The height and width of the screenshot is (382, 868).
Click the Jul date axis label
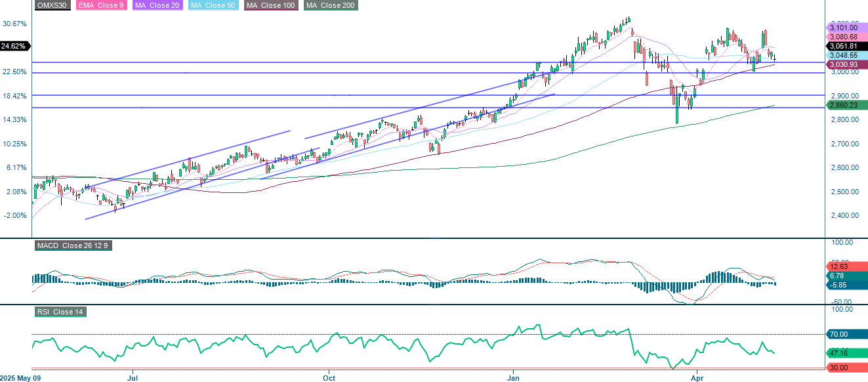tap(133, 377)
